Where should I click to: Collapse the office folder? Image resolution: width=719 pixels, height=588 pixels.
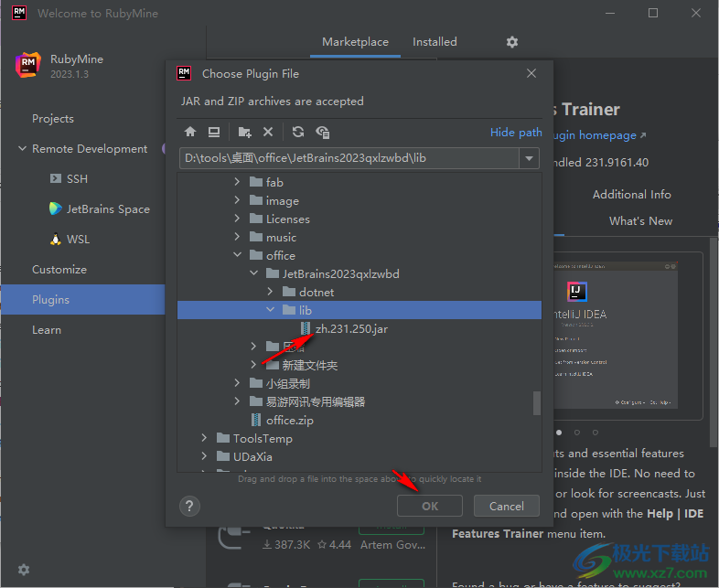(x=237, y=255)
